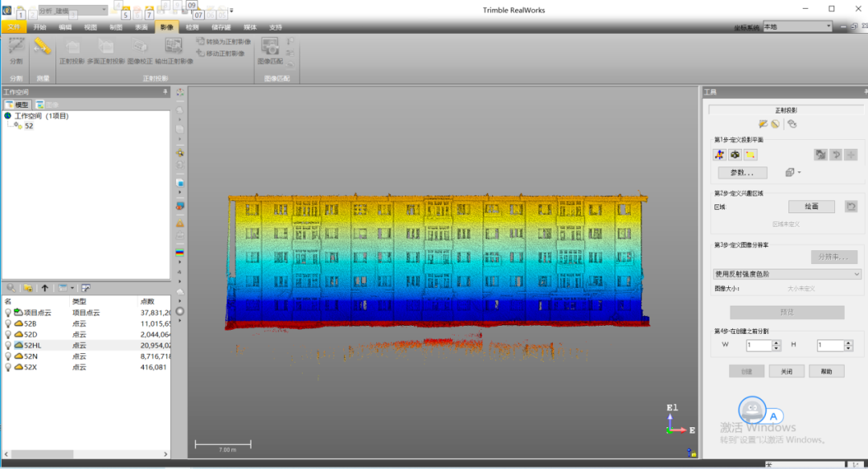Adjust the H split-count stepper
The image size is (868, 469).
848,345
